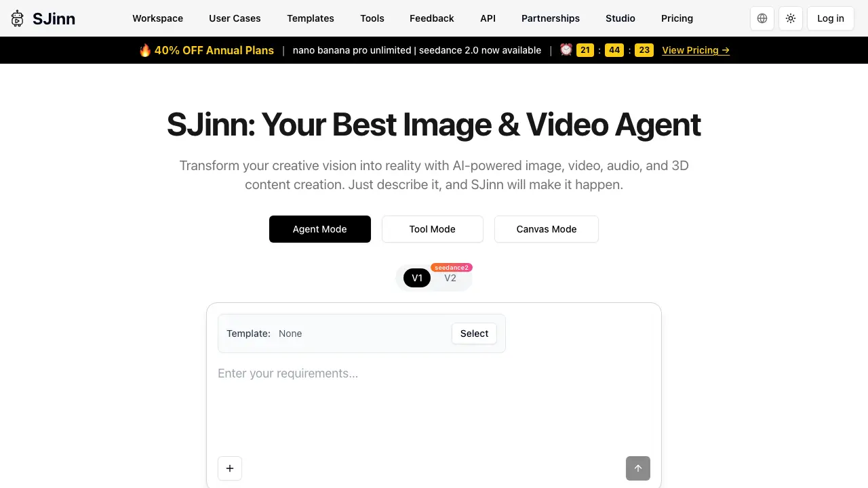The height and width of the screenshot is (488, 868).
Task: Follow the View Pricing link
Action: (x=696, y=50)
